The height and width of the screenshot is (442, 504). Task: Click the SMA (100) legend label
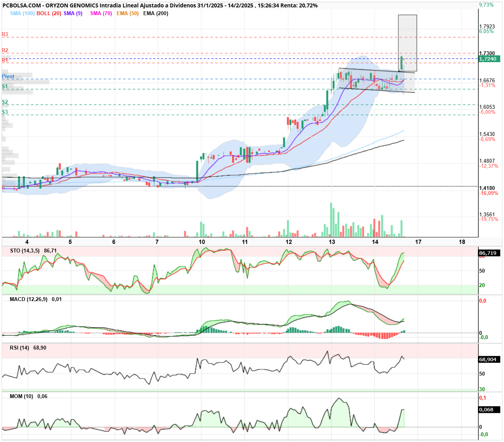(22, 13)
